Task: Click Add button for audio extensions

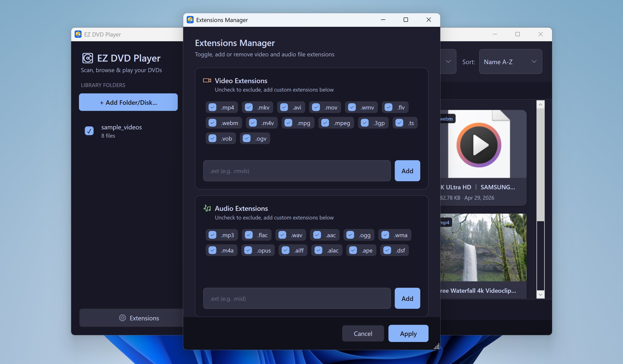Action: pos(407,298)
